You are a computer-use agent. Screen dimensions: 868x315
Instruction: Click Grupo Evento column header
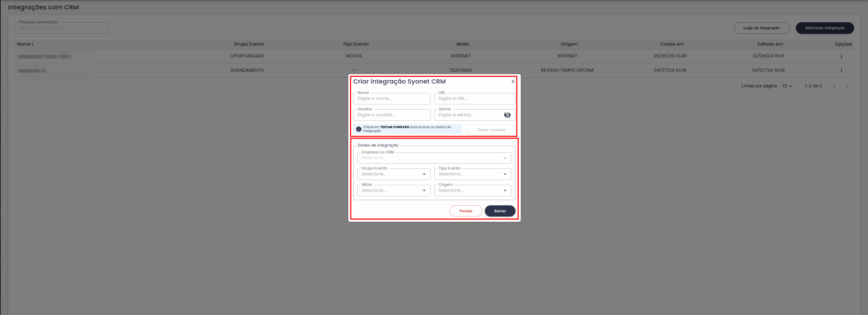click(249, 44)
